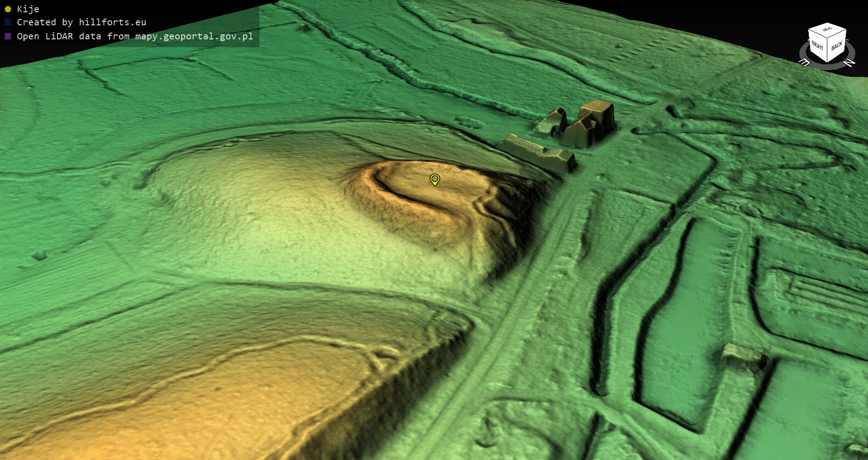Click the top face of the view cube

pyautogui.click(x=827, y=30)
